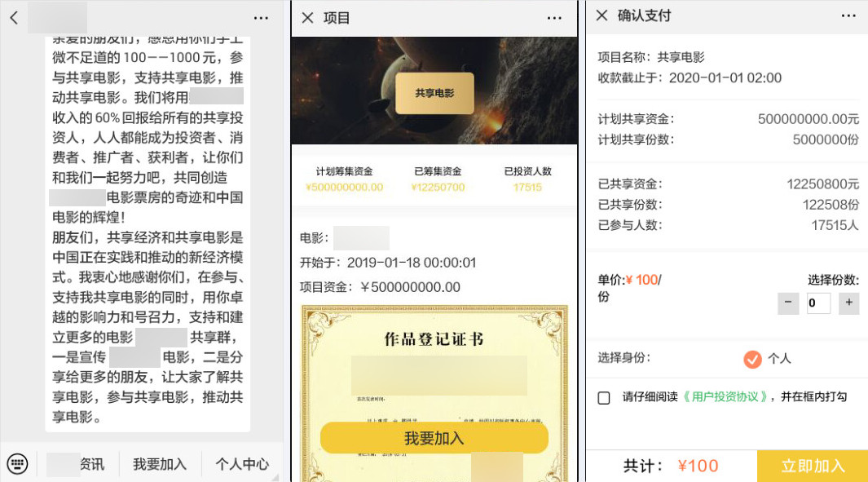Switch to keyboard input icon
The image size is (868, 482).
[17, 463]
